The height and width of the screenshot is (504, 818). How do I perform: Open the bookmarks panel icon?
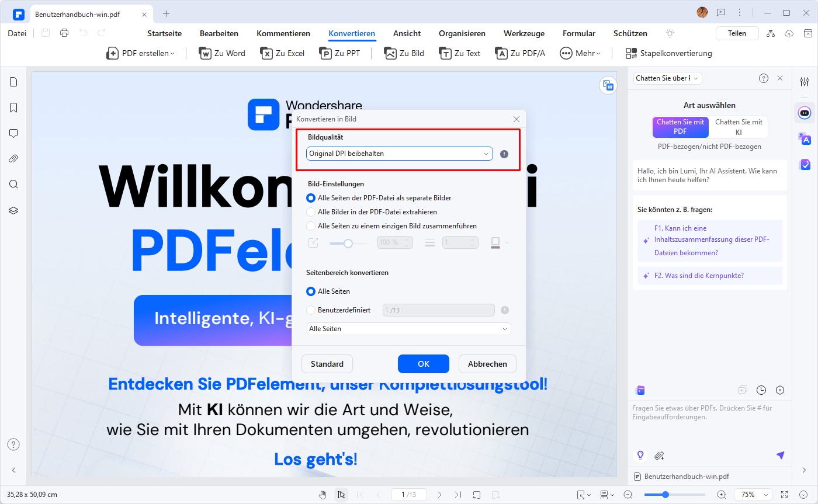(x=13, y=107)
